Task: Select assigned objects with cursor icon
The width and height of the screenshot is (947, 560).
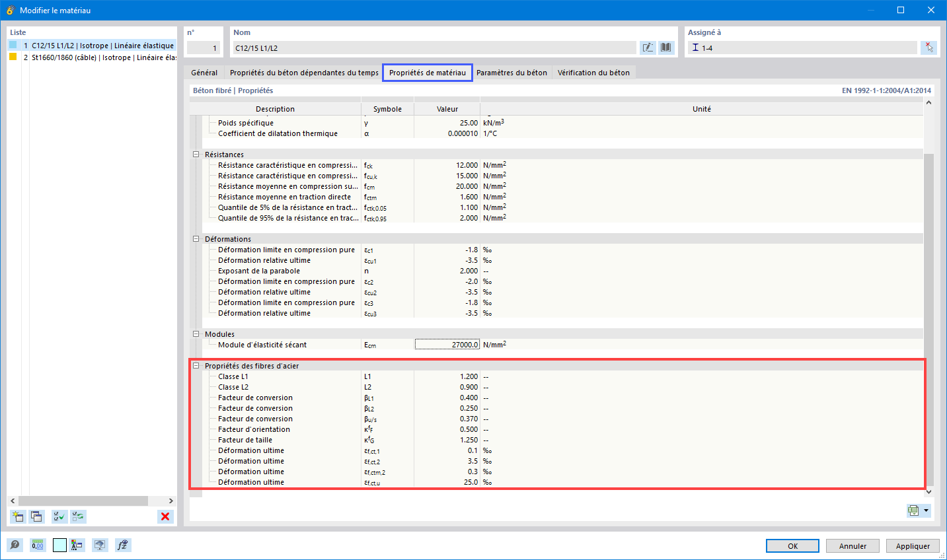Action: 928,47
